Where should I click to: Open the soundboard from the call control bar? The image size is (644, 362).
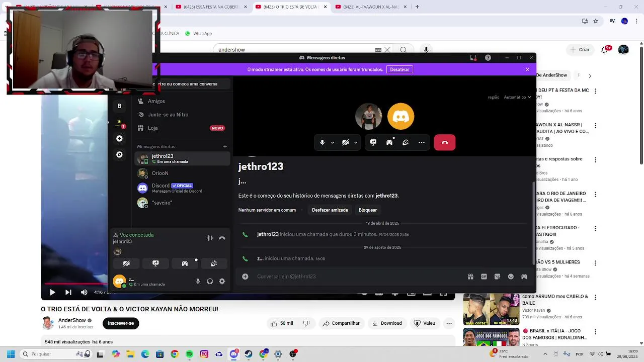406,143
